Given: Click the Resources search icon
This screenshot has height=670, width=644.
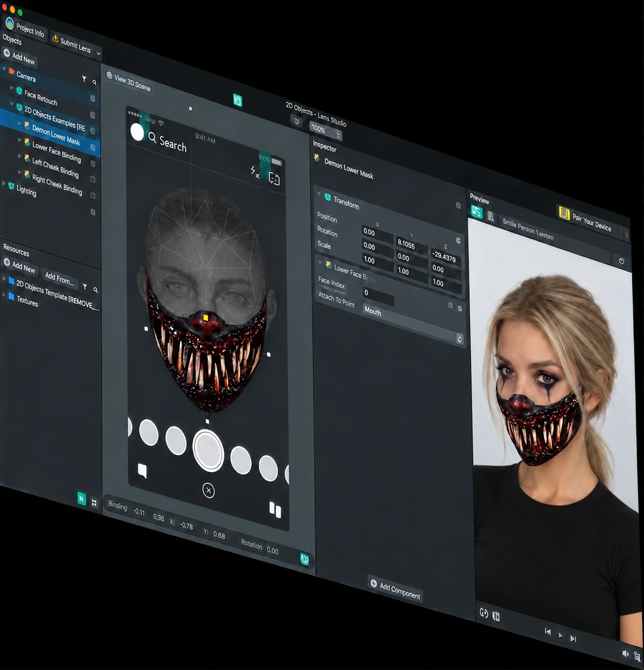Looking at the screenshot, I should [96, 290].
